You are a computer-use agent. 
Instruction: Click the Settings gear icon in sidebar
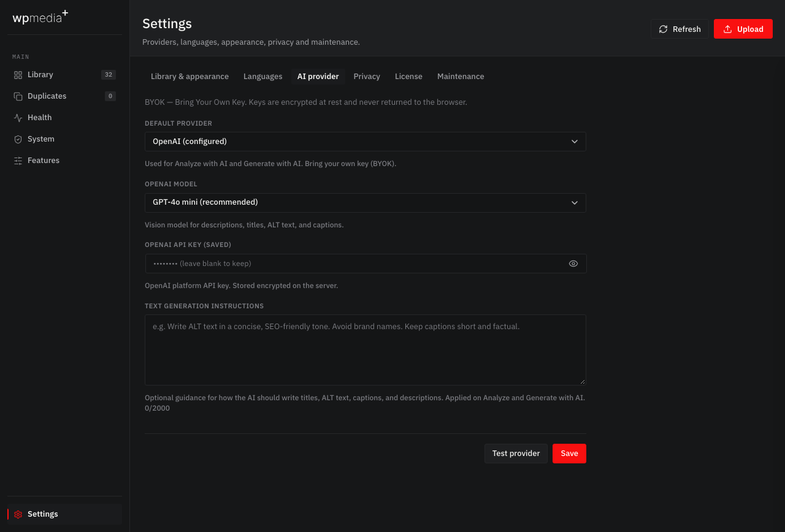(x=18, y=514)
